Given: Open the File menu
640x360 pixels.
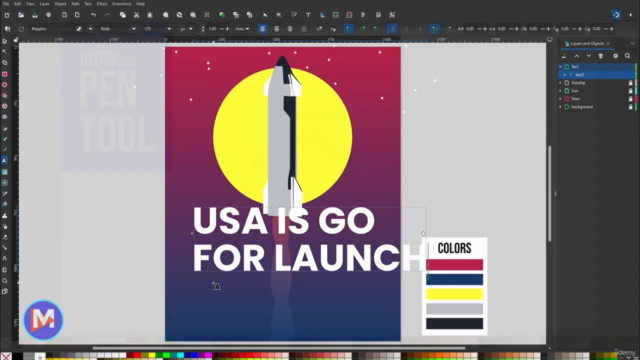Looking at the screenshot, I should 6,4.
